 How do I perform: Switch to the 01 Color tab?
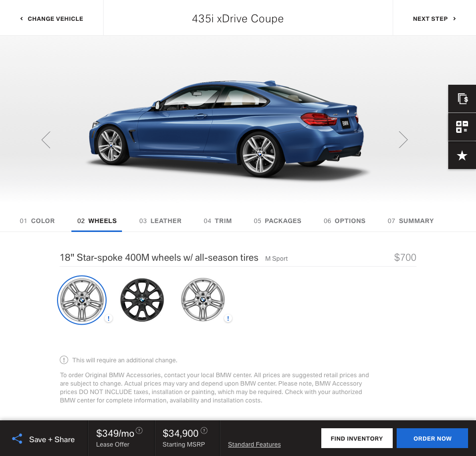pos(37,221)
